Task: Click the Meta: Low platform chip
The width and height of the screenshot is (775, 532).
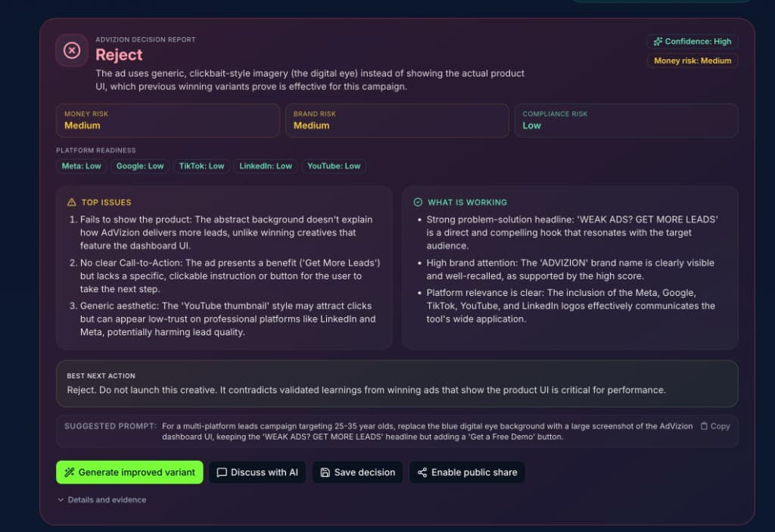Action: coord(81,166)
